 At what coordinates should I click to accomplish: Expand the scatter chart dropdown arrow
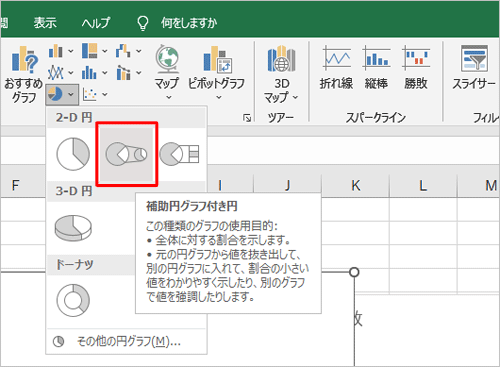[105, 95]
